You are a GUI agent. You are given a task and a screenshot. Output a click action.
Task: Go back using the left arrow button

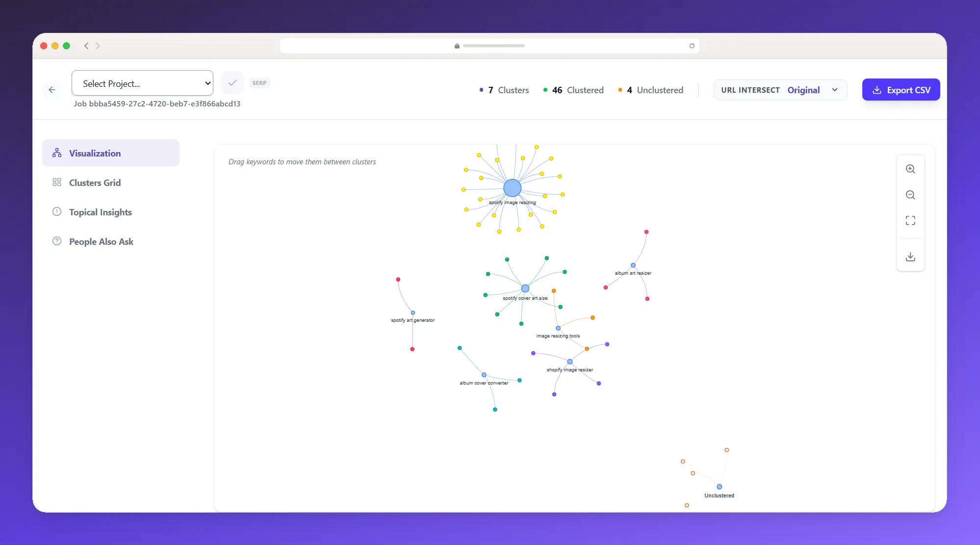pyautogui.click(x=52, y=90)
